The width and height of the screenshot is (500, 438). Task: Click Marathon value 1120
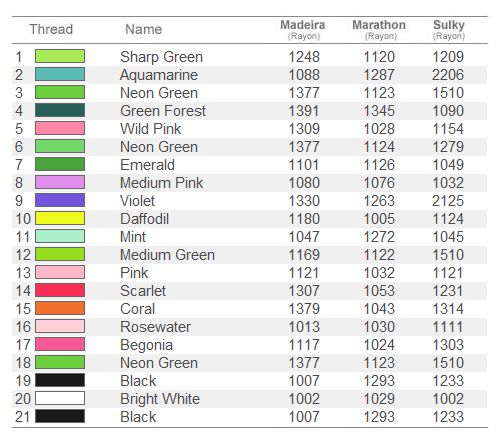click(379, 57)
